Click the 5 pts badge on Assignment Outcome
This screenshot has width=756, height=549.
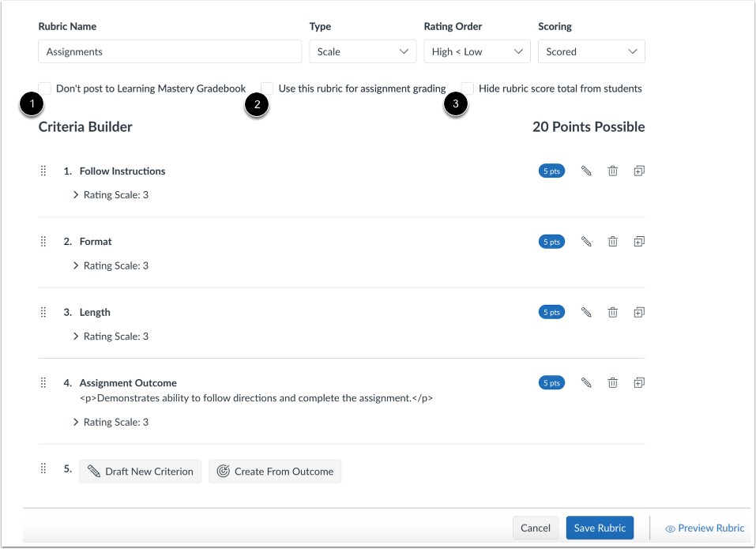coord(551,382)
